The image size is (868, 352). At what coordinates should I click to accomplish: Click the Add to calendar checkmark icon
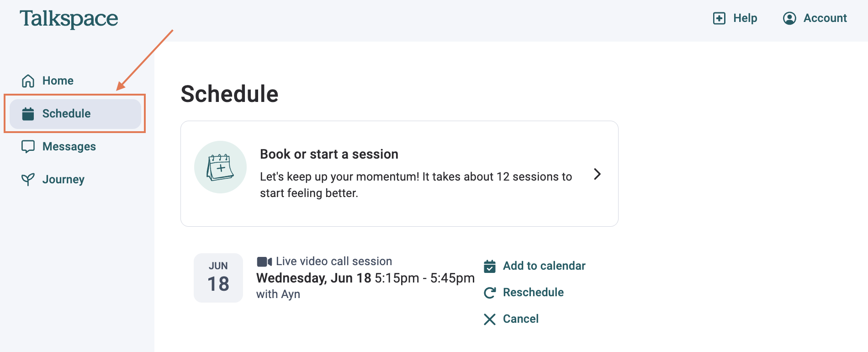coord(490,266)
